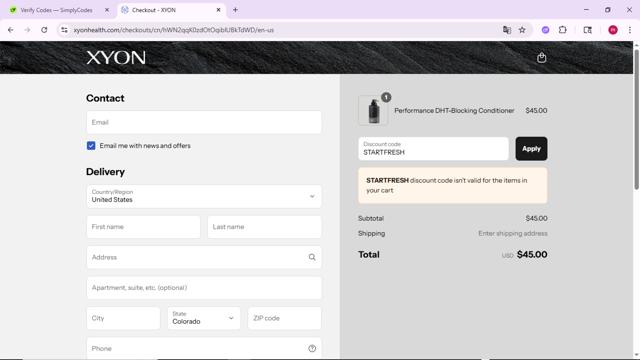Click the phone field help icon

312,349
